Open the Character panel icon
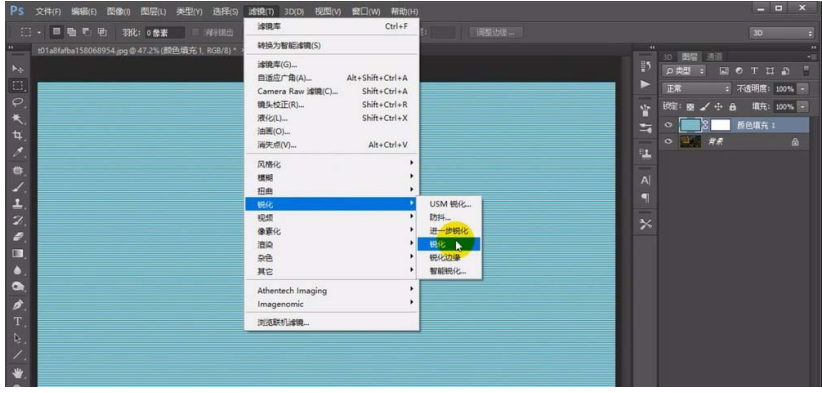This screenshot has height=393, width=822. click(x=645, y=180)
